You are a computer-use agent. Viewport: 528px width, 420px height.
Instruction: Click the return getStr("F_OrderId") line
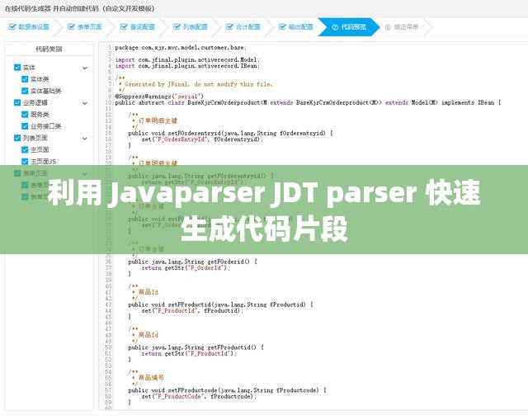(186, 268)
